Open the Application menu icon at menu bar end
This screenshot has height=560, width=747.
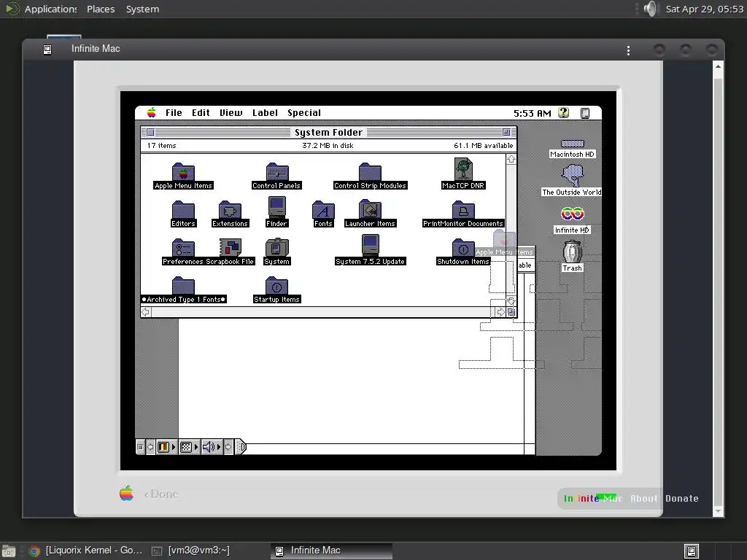[x=585, y=113]
